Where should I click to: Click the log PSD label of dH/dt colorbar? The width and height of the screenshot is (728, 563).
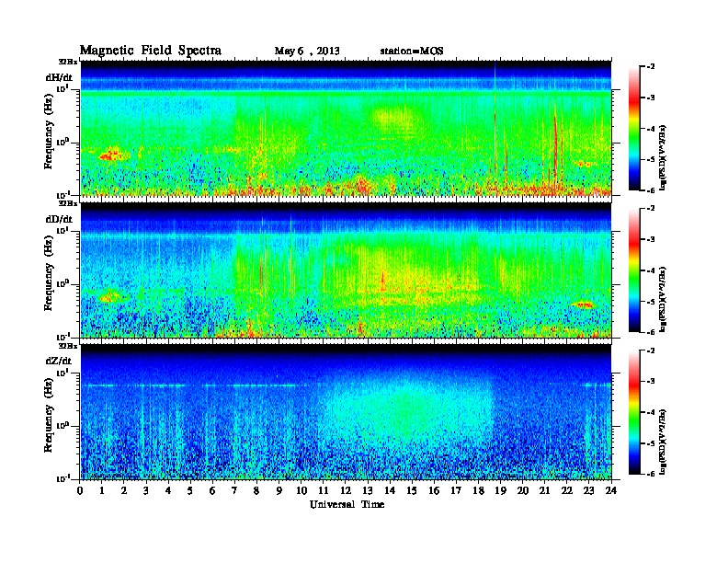[664, 157]
